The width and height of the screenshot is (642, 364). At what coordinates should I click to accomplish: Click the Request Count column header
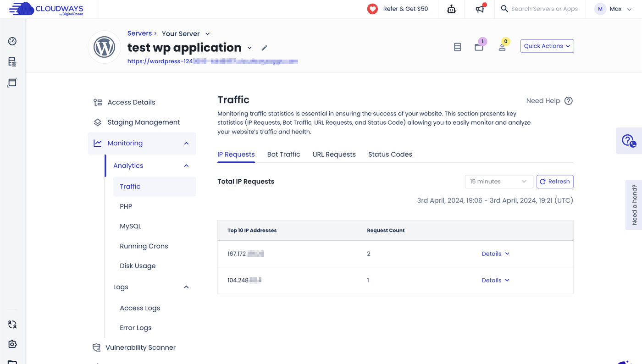point(386,231)
